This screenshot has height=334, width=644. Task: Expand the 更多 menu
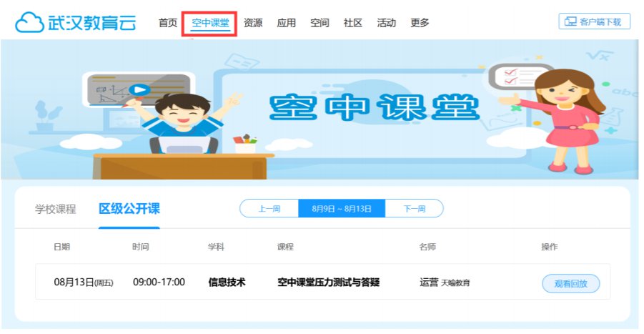click(x=420, y=23)
